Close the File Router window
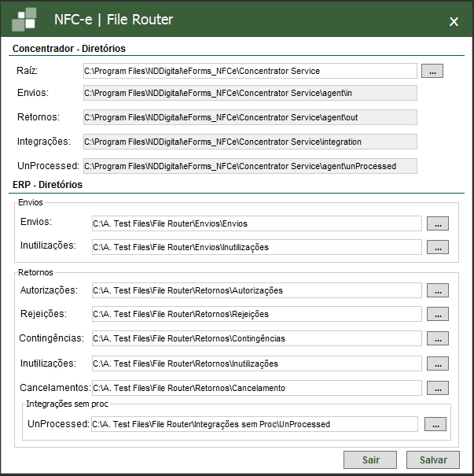474x476 pixels. [454, 21]
